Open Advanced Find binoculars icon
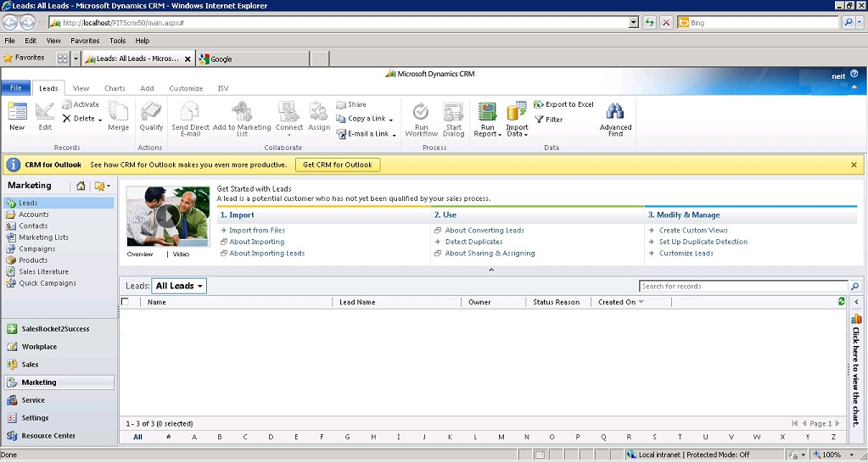 [x=615, y=119]
